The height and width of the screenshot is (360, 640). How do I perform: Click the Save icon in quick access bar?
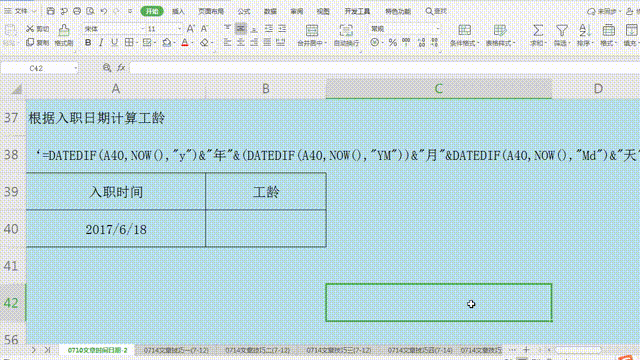pos(51,11)
